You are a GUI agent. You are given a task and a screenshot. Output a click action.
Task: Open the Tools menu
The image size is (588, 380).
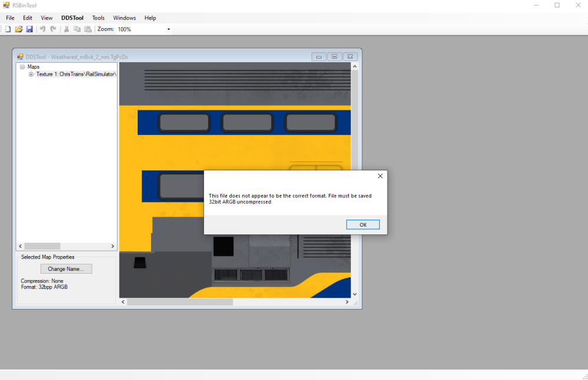98,18
